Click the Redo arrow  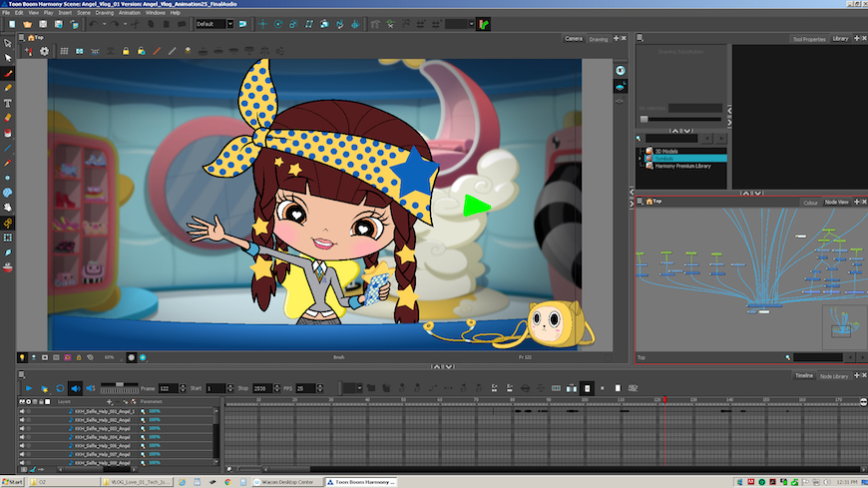point(114,24)
